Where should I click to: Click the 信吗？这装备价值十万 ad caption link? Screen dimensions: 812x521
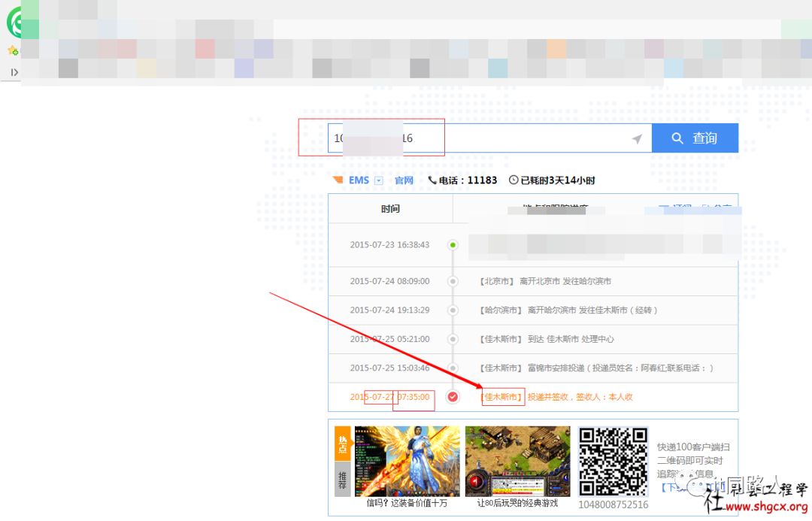[407, 503]
